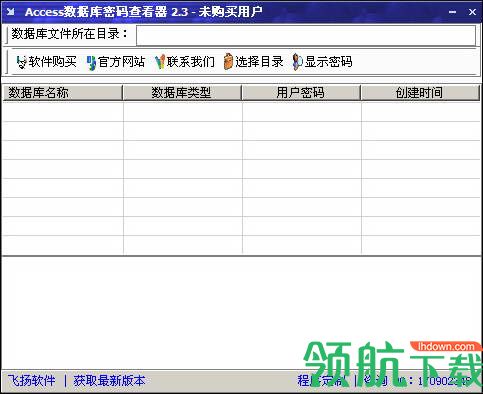Click the 数据库文件所在目录 label text

pyautogui.click(x=69, y=34)
